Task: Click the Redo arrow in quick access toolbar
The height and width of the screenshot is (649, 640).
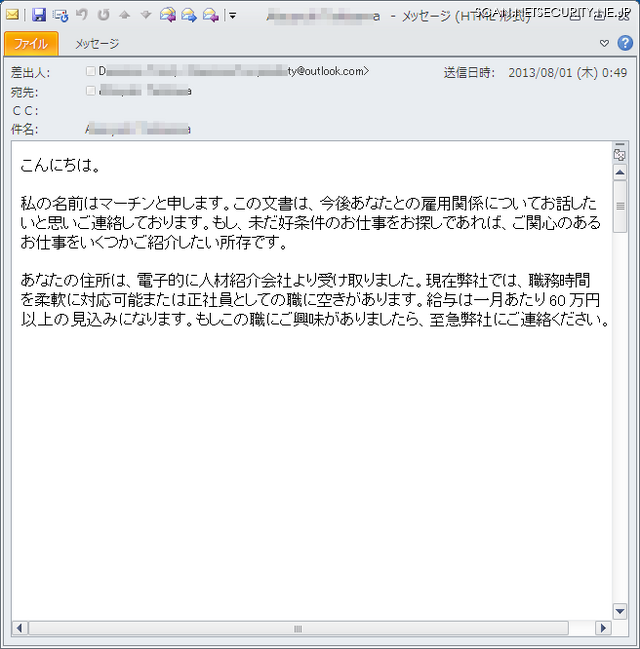Action: coord(103,15)
